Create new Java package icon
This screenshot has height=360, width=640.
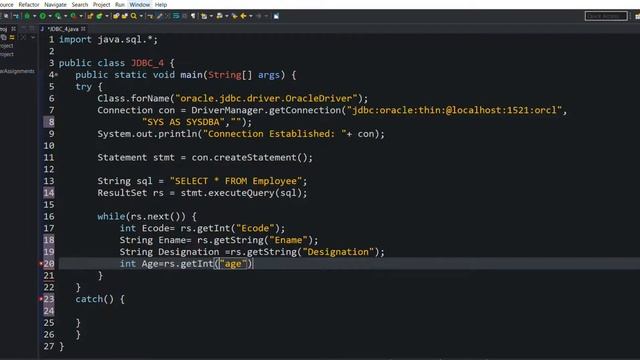point(90,16)
